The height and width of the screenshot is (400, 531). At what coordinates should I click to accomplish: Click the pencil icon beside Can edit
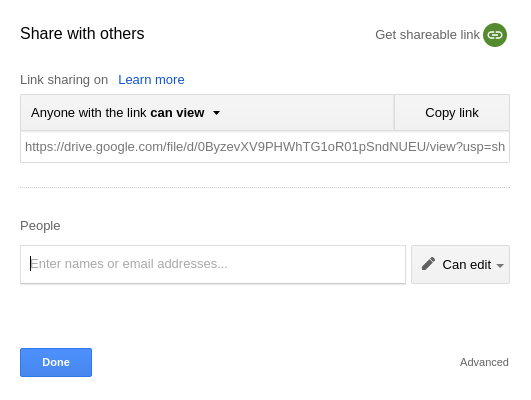coord(428,264)
